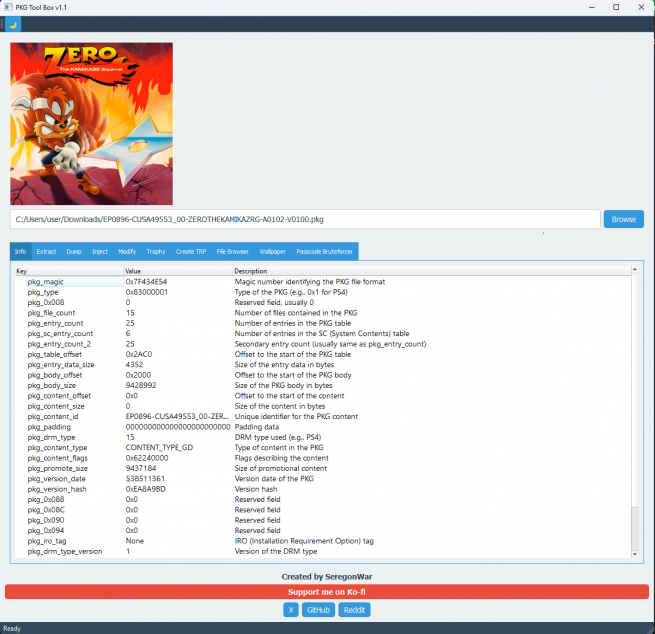Click the value CONTENT_TYPE_GD
This screenshot has height=634, width=655.
click(x=159, y=447)
